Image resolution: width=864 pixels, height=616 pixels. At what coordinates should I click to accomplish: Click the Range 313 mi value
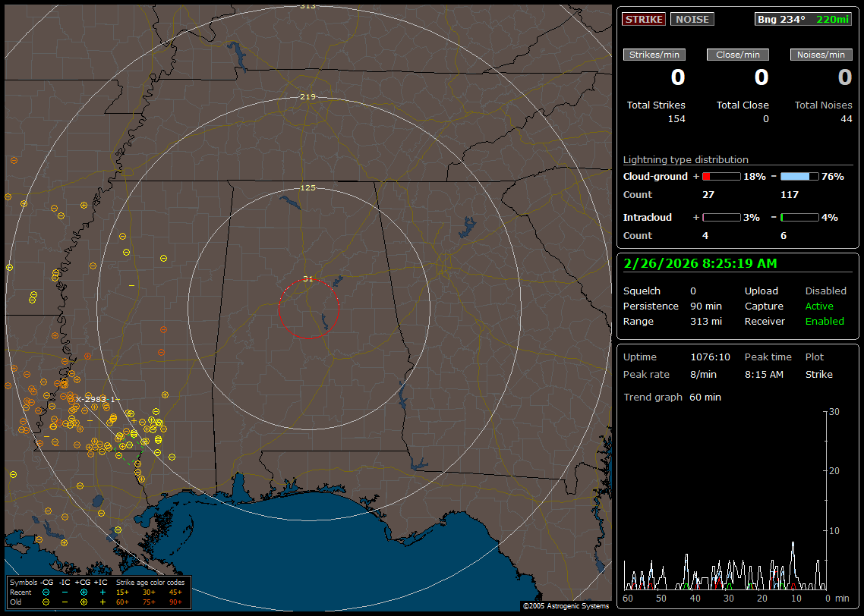pyautogui.click(x=705, y=322)
